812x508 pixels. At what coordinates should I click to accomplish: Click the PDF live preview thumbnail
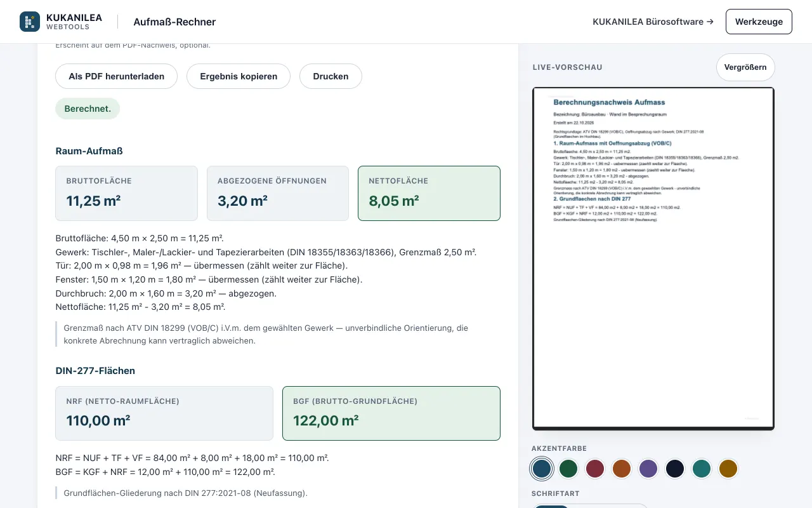click(653, 258)
